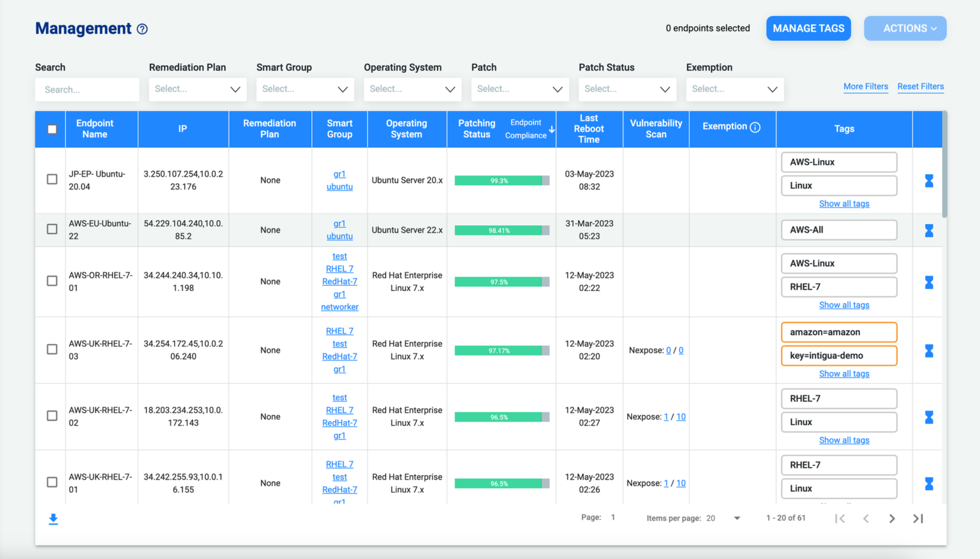Image resolution: width=980 pixels, height=559 pixels.
Task: Click the Reset Filters link
Action: click(x=920, y=87)
